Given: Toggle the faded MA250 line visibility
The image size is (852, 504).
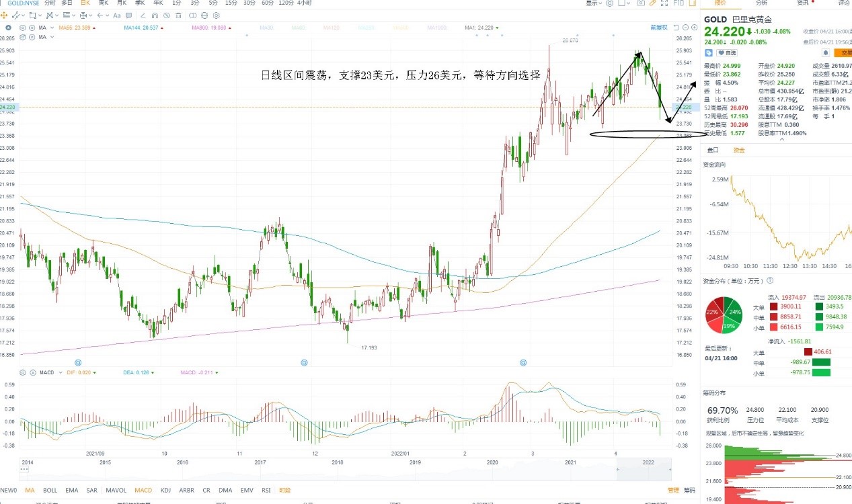Looking at the screenshot, I should pyautogui.click(x=366, y=28).
